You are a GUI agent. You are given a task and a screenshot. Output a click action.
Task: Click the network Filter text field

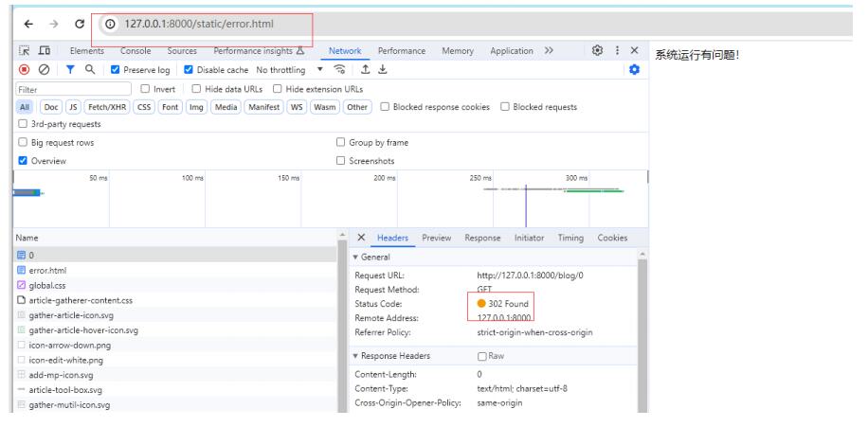pyautogui.click(x=74, y=89)
